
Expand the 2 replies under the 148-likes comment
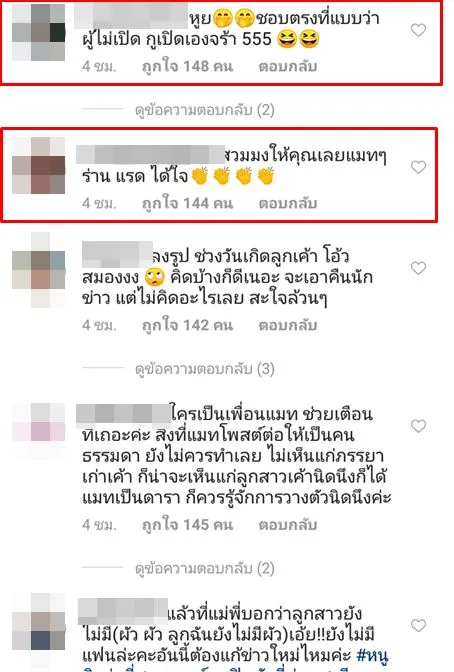pos(204,110)
